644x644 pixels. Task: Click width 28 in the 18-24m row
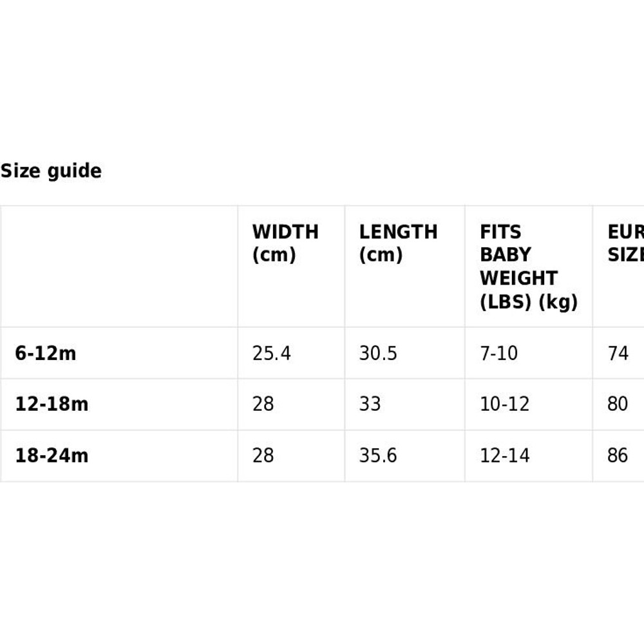click(x=263, y=456)
